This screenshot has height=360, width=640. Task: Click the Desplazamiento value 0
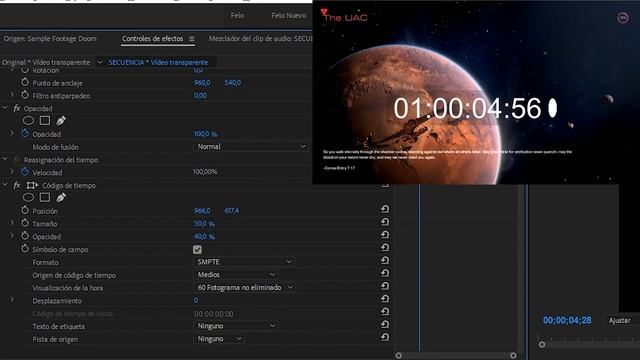196,300
